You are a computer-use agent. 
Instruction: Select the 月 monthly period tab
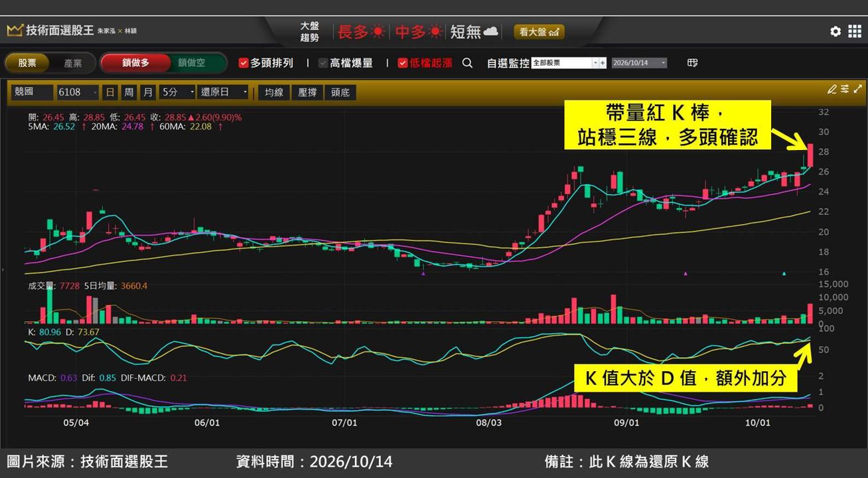(147, 92)
